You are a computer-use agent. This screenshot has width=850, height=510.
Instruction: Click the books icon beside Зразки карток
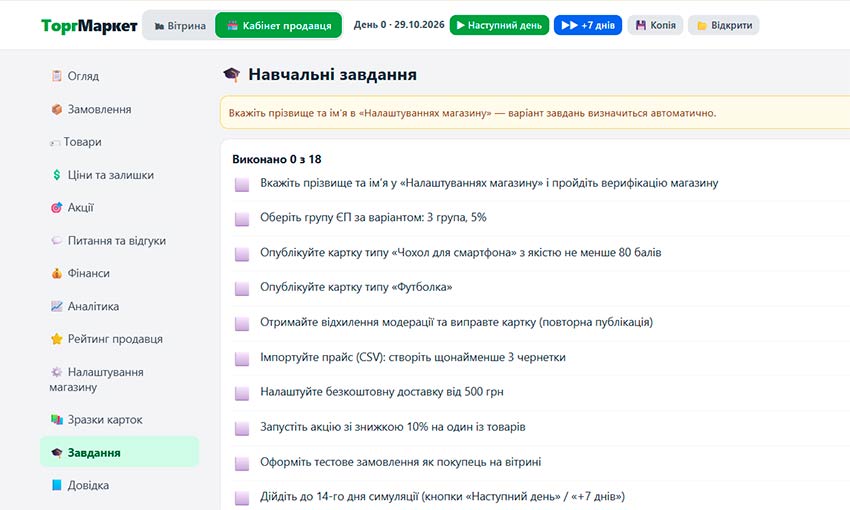click(56, 419)
